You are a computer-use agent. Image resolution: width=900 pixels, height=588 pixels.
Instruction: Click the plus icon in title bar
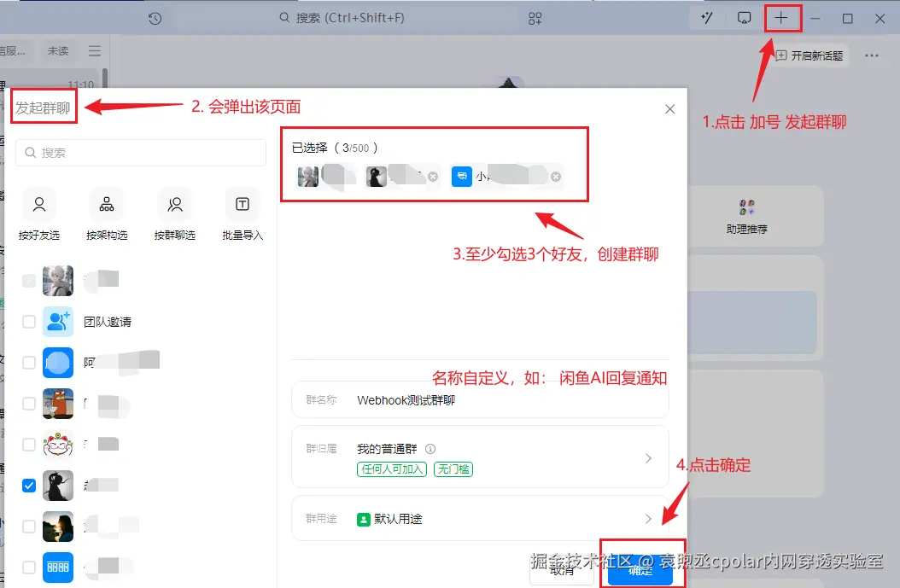[x=780, y=19]
